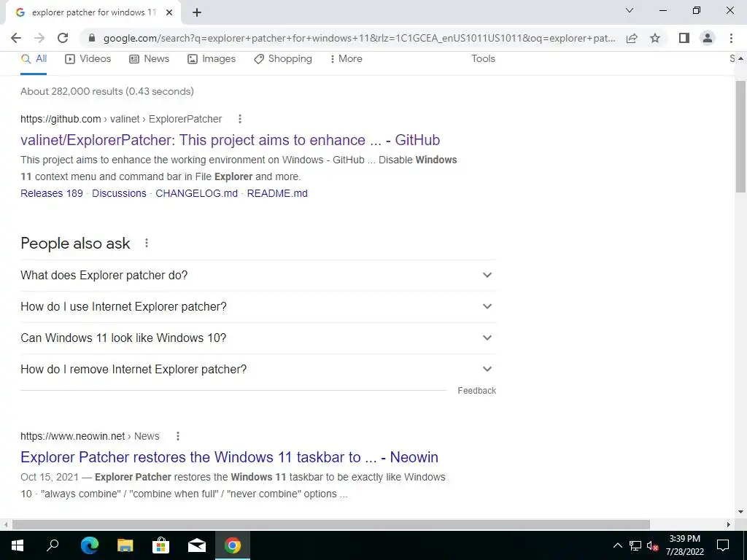Expand "How do I use Internet Explorer patcher?"
Screen dimensions: 747x560
tap(258, 307)
